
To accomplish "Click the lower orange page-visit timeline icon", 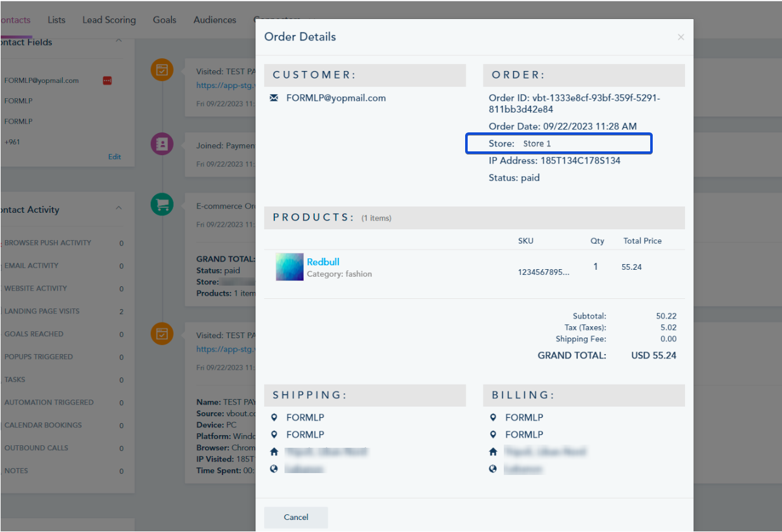I will point(162,333).
